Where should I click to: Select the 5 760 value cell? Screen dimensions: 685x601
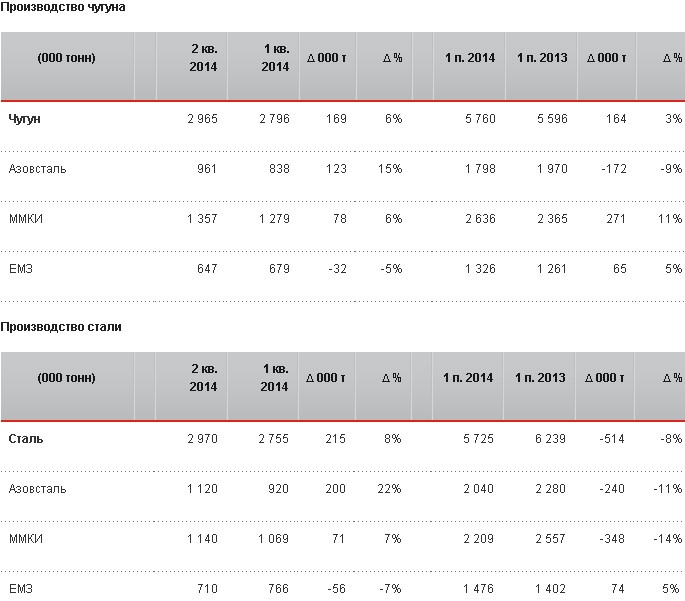point(476,119)
